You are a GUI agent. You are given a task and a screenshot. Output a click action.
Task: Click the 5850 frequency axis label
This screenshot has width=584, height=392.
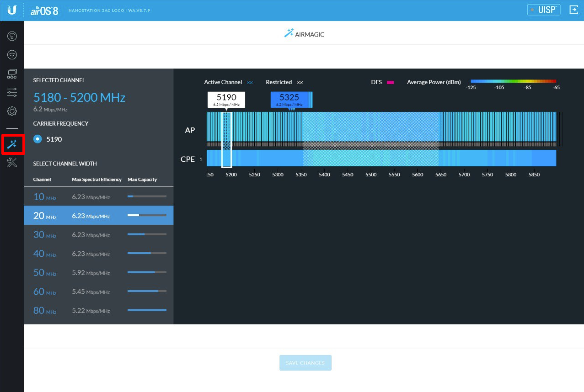(534, 175)
